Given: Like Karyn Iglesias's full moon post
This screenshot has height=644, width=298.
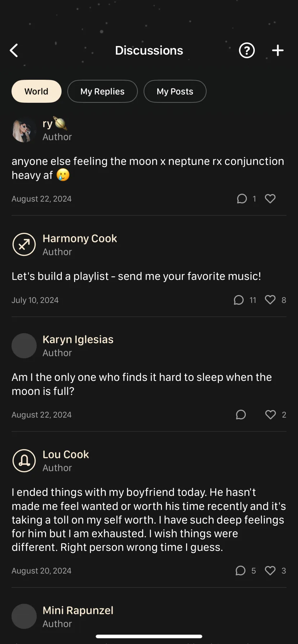Looking at the screenshot, I should point(270,415).
